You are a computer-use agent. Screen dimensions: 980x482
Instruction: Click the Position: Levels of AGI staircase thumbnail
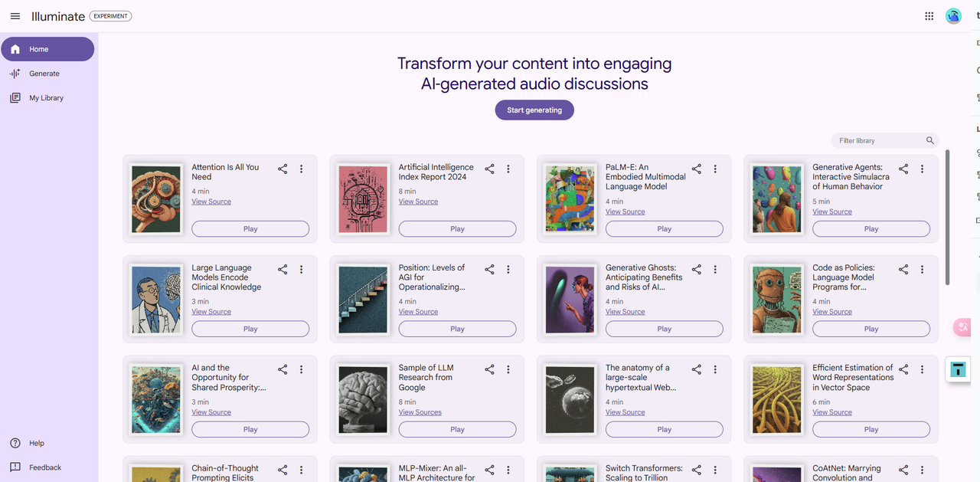[x=364, y=300]
